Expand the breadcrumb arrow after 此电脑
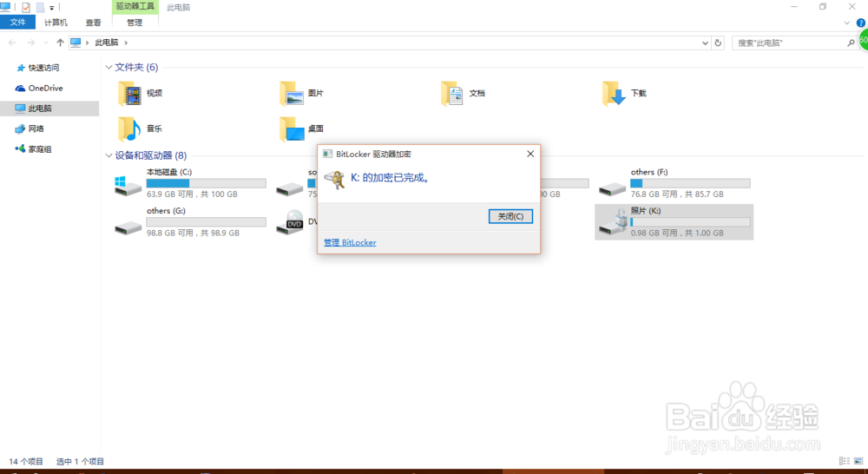868x474 pixels. 126,43
